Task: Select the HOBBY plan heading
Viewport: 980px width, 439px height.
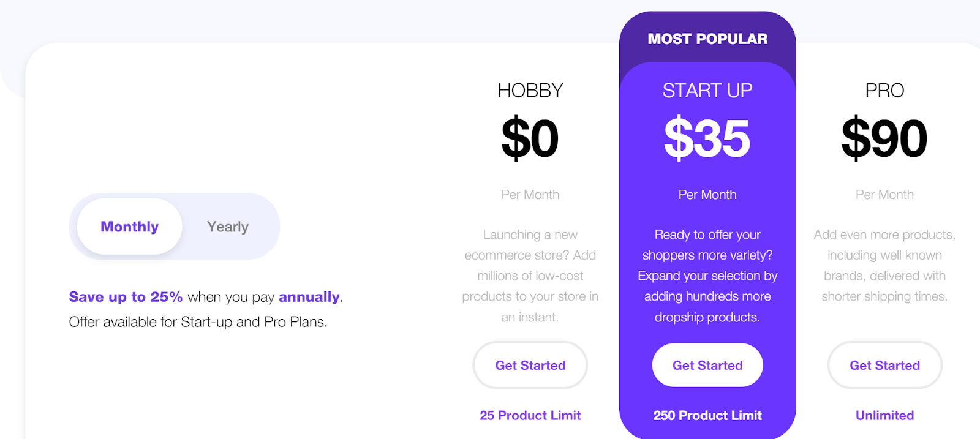Action: [x=530, y=90]
